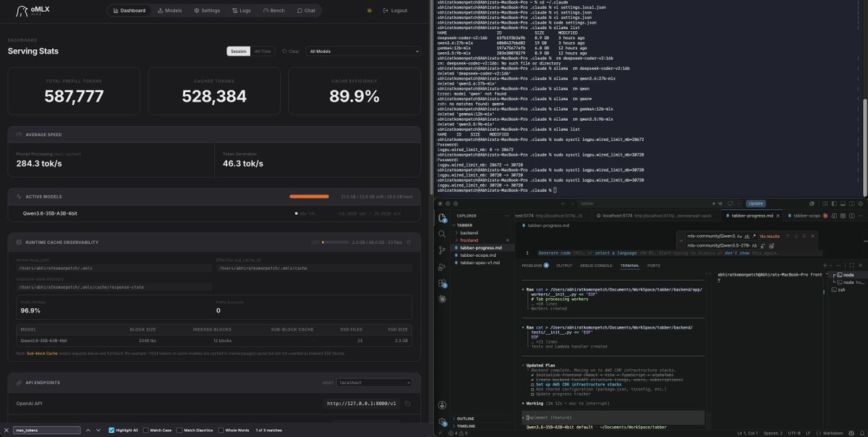Click the Logout link
The width and height of the screenshot is (868, 437).
[x=395, y=11]
